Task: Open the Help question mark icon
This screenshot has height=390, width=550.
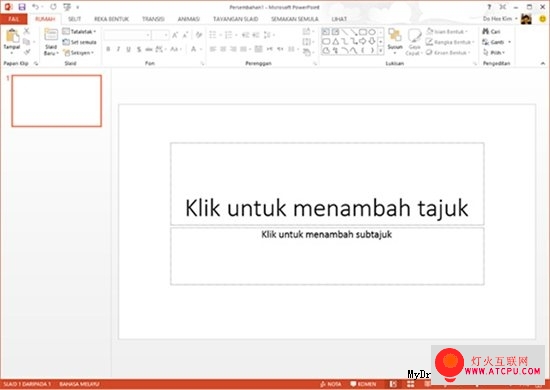Action: (489, 7)
